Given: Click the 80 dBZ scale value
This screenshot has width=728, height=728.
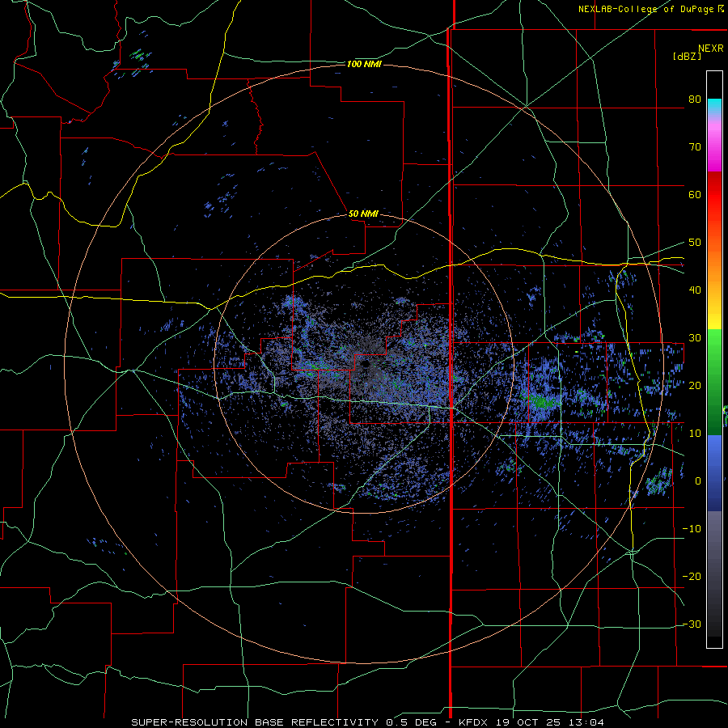Looking at the screenshot, I should 695,99.
